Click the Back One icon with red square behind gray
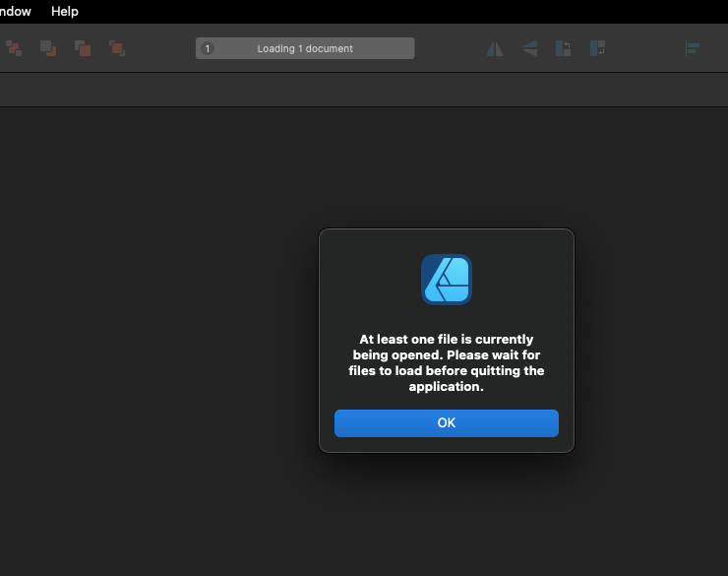The image size is (728, 576). coord(48,48)
